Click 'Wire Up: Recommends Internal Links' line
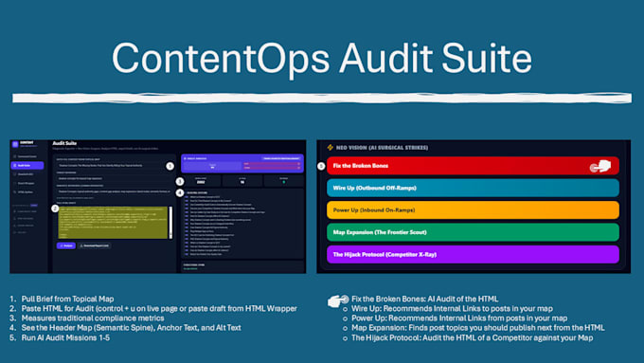The image size is (644, 363). (452, 308)
